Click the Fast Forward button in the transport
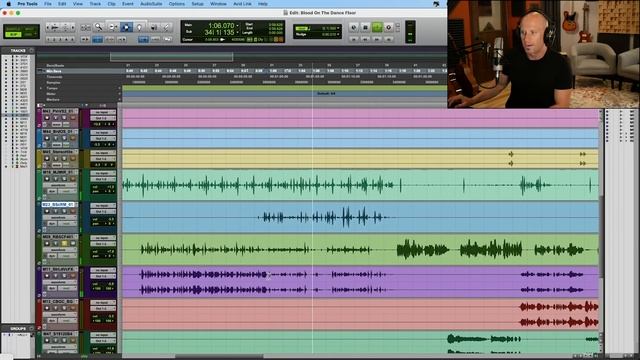 [x=377, y=39]
